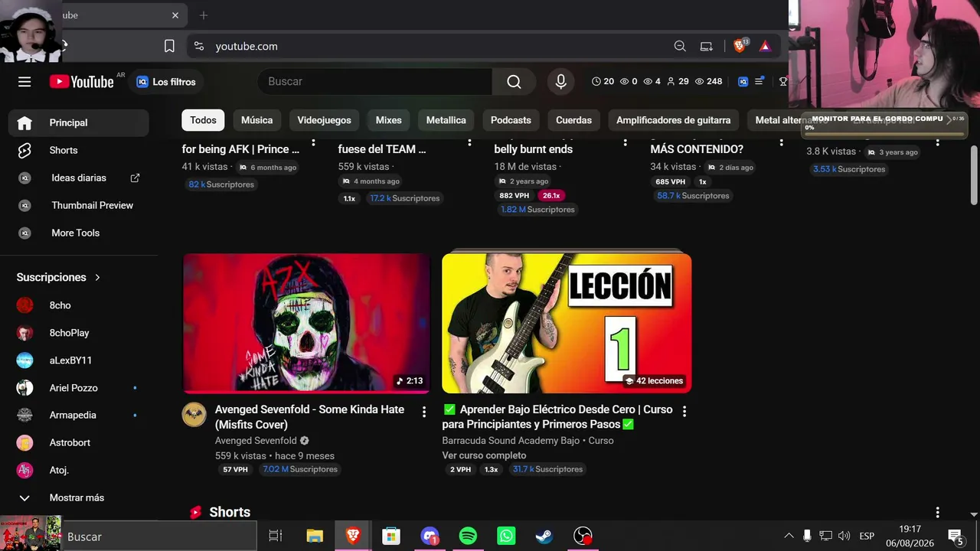The width and height of the screenshot is (980, 551).
Task: Open the Astrobort subscription channel
Action: [79, 442]
